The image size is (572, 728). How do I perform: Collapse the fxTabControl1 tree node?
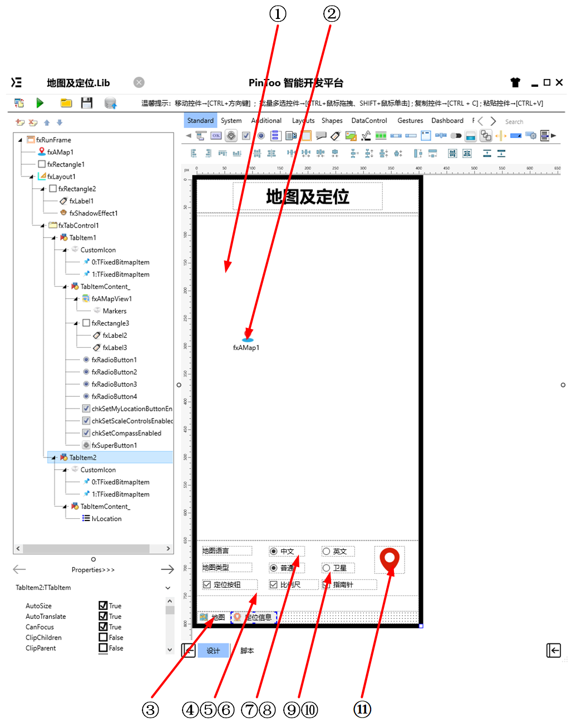pyautogui.click(x=43, y=225)
